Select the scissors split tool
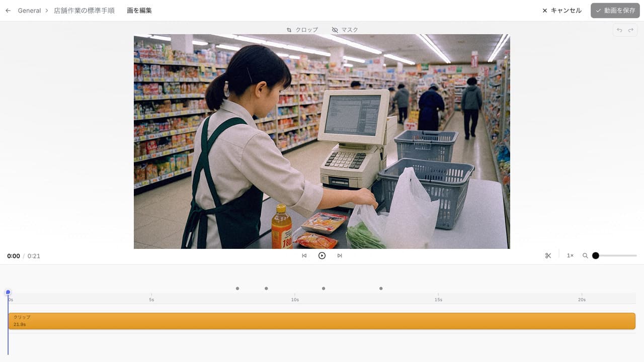This screenshot has width=644, height=362. click(548, 255)
